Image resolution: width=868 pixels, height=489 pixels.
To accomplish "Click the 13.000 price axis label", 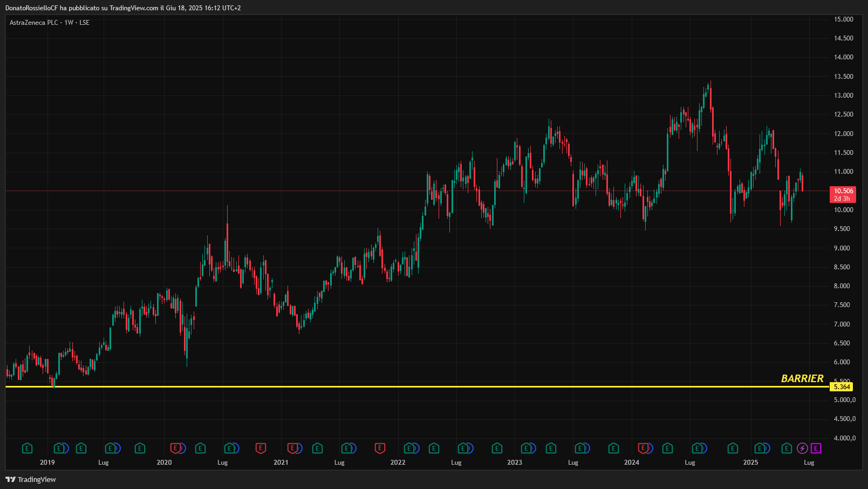I will tap(844, 96).
